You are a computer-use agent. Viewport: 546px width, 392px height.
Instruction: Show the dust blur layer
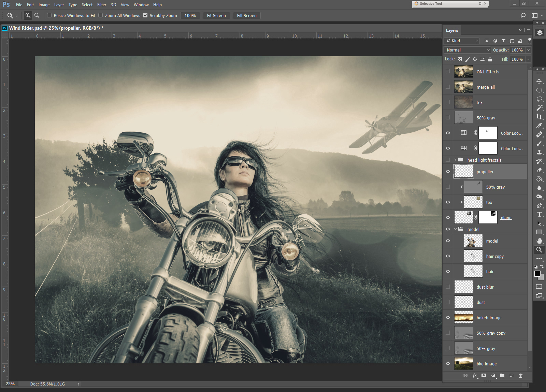(x=448, y=287)
